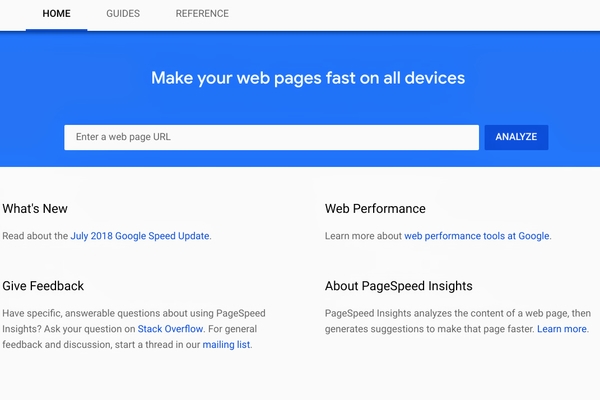Open July 2018 Google Speed Update link

coord(140,236)
